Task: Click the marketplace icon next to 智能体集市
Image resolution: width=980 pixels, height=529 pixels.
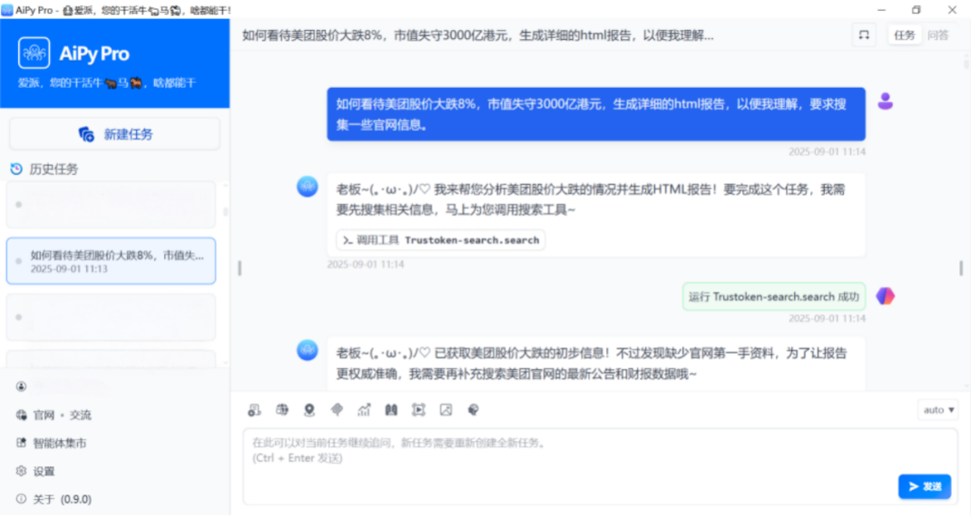Action: [x=21, y=444]
